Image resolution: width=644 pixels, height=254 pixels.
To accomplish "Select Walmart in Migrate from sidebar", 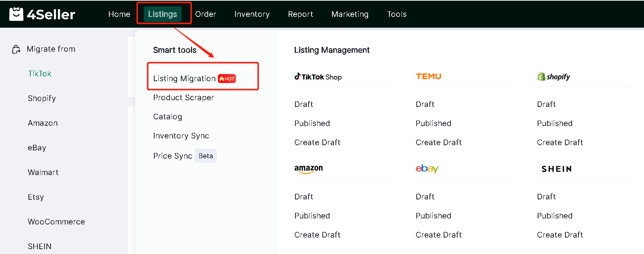I will [43, 172].
